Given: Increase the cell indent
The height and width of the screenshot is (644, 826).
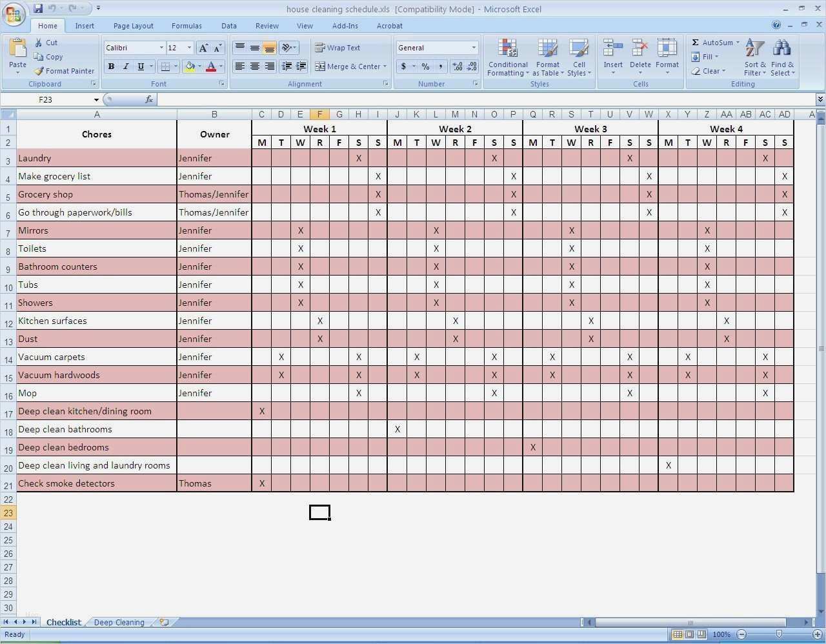Looking at the screenshot, I should point(301,66).
